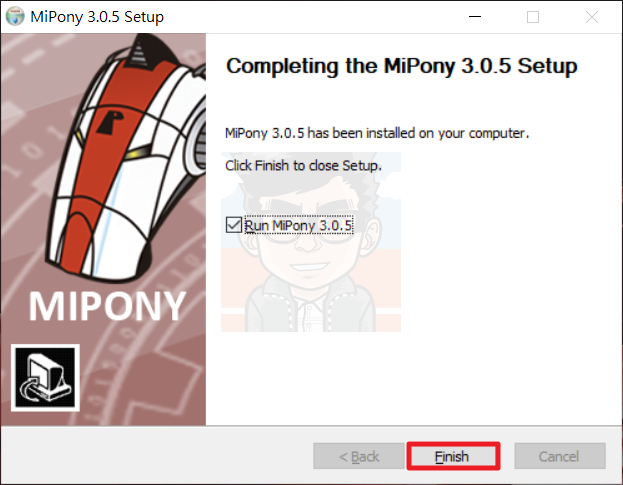Click the installer computer icon below MIPONY logo
The image size is (623, 485).
click(45, 377)
